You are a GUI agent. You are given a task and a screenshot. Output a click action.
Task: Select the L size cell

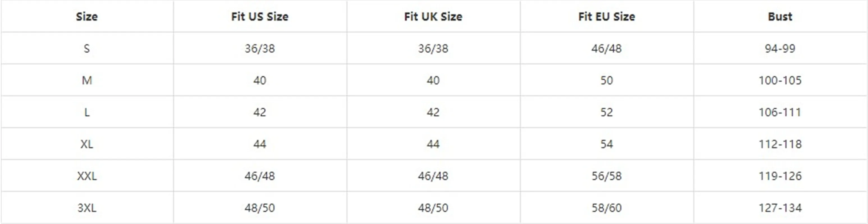86,112
